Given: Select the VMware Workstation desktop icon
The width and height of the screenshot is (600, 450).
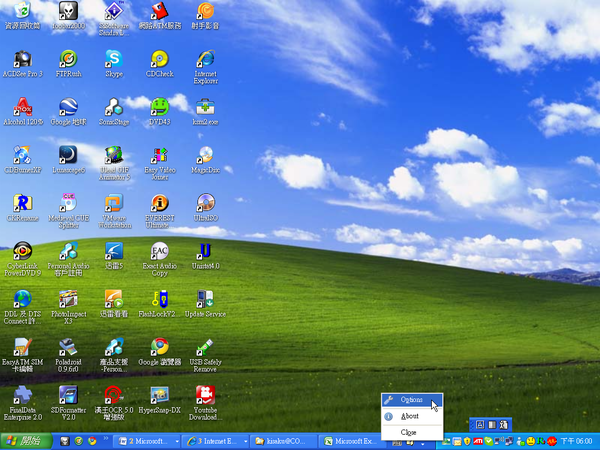Looking at the screenshot, I should [114, 212].
